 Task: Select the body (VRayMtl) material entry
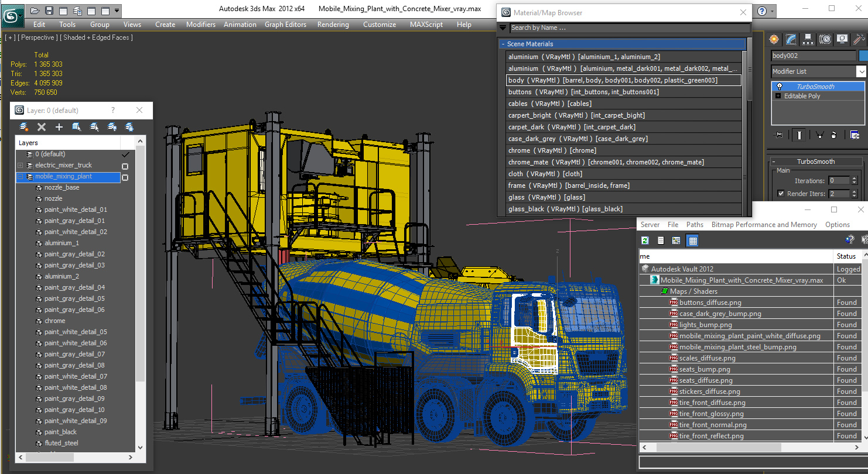tap(624, 80)
